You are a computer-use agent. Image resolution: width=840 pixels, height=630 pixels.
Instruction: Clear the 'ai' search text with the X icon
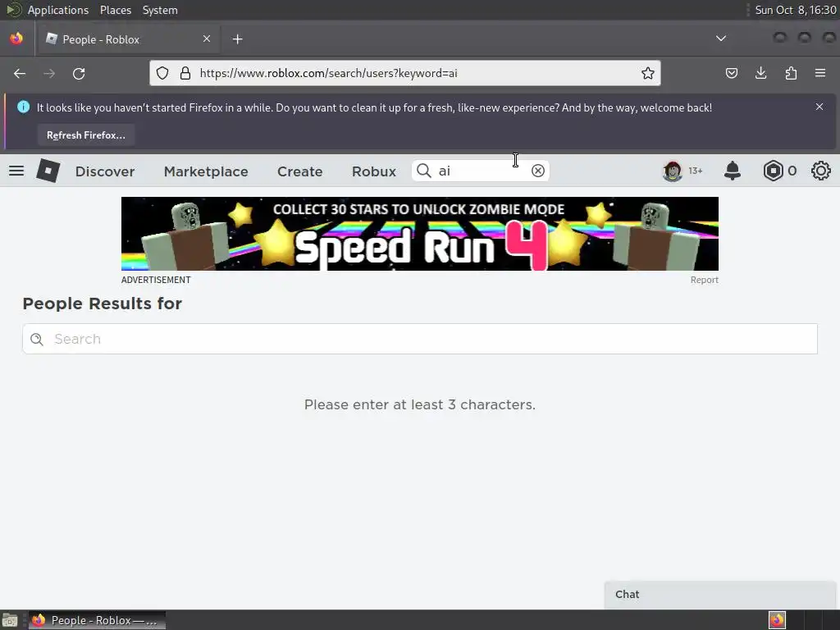click(538, 171)
